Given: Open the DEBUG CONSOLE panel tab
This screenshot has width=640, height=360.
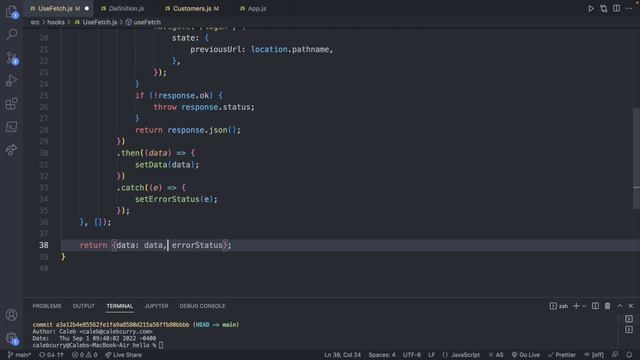Looking at the screenshot, I should [202, 306].
